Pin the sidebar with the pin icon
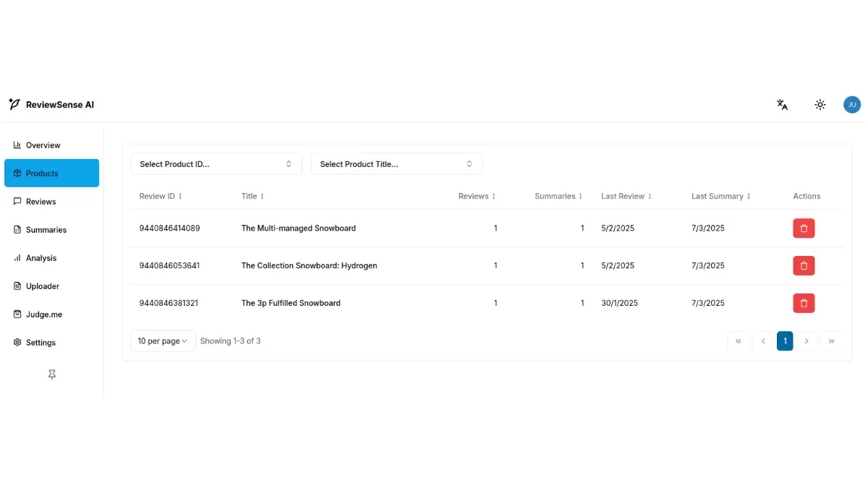Viewport: 868px width, 488px height. pos(52,374)
